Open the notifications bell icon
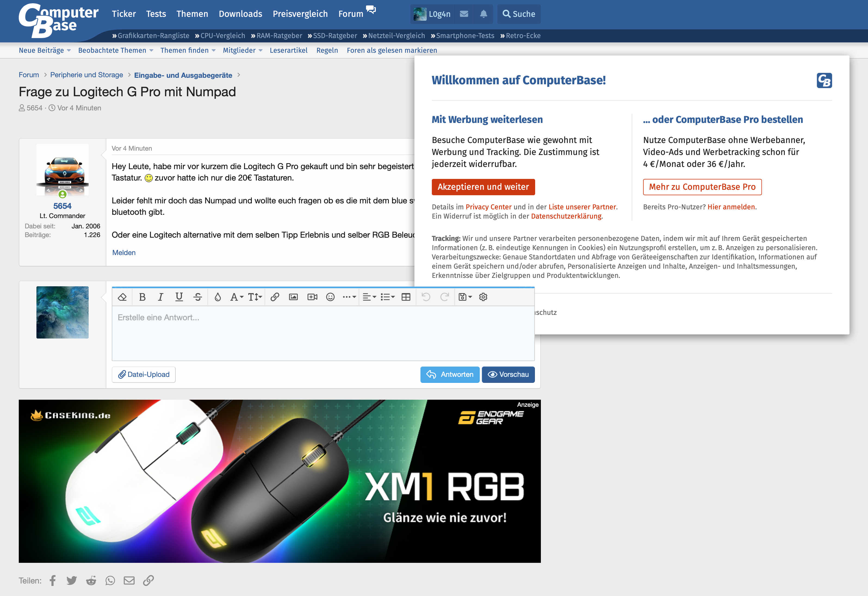 pos(483,14)
